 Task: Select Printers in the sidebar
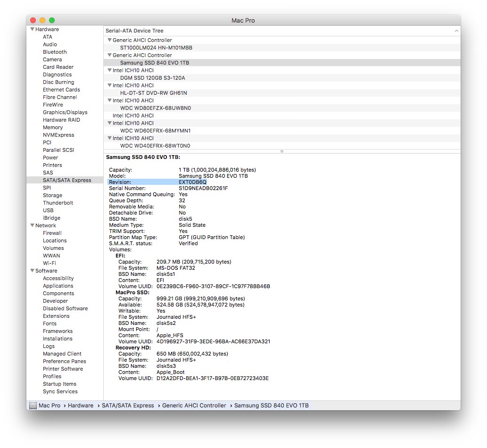[52, 165]
